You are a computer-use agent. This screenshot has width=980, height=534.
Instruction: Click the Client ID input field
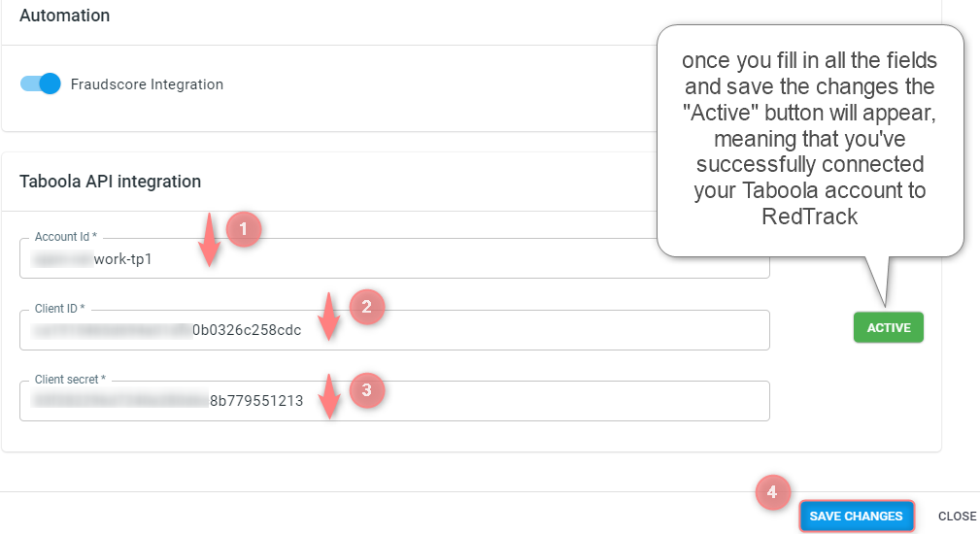(394, 330)
